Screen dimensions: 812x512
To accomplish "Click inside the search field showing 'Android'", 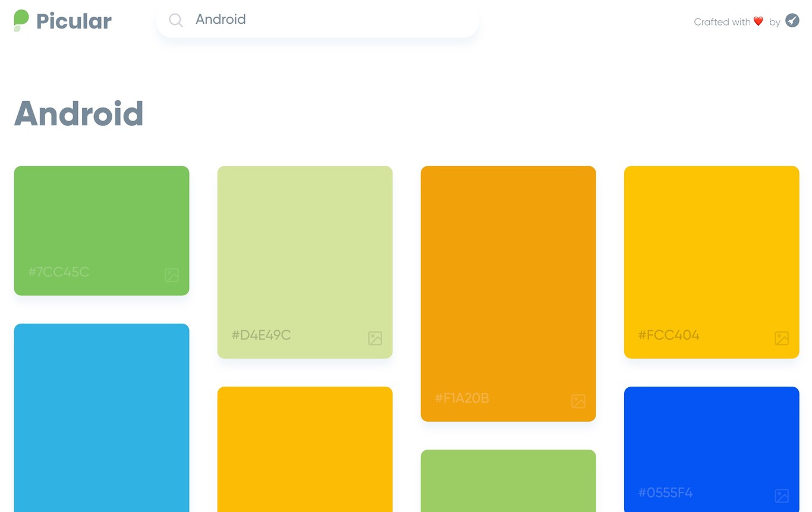I will pyautogui.click(x=267, y=20).
